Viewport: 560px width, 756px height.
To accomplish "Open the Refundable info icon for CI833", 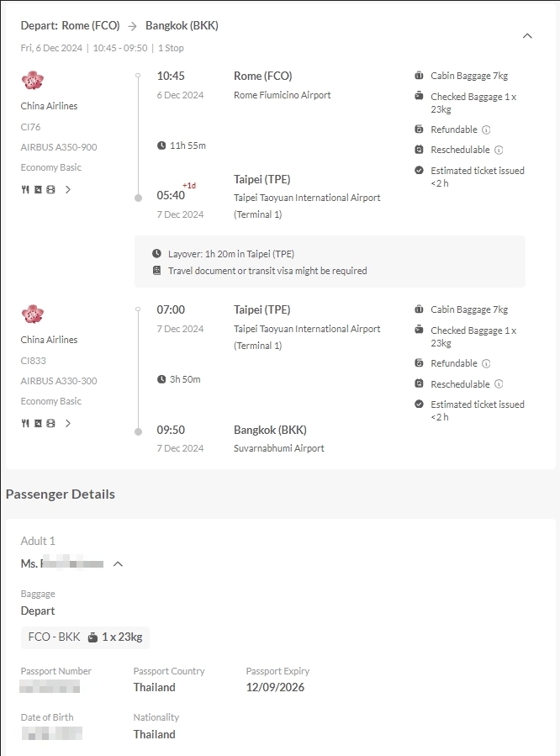I will [x=486, y=363].
